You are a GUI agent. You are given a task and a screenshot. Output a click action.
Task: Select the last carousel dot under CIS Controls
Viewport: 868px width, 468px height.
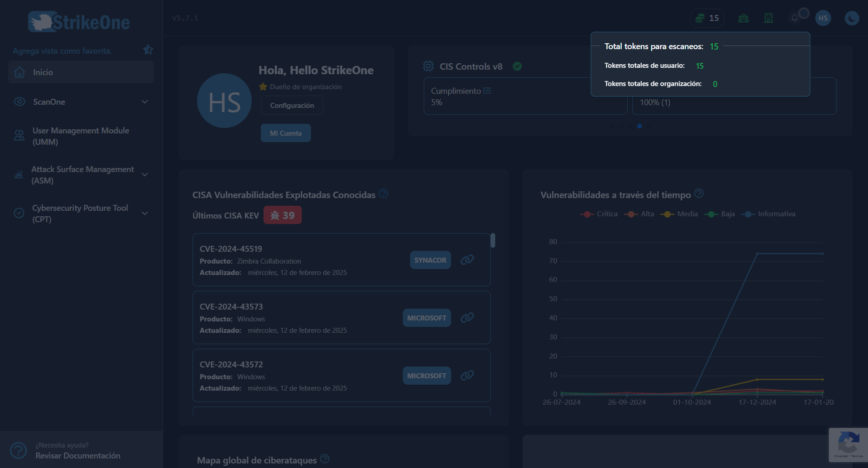pyautogui.click(x=649, y=126)
